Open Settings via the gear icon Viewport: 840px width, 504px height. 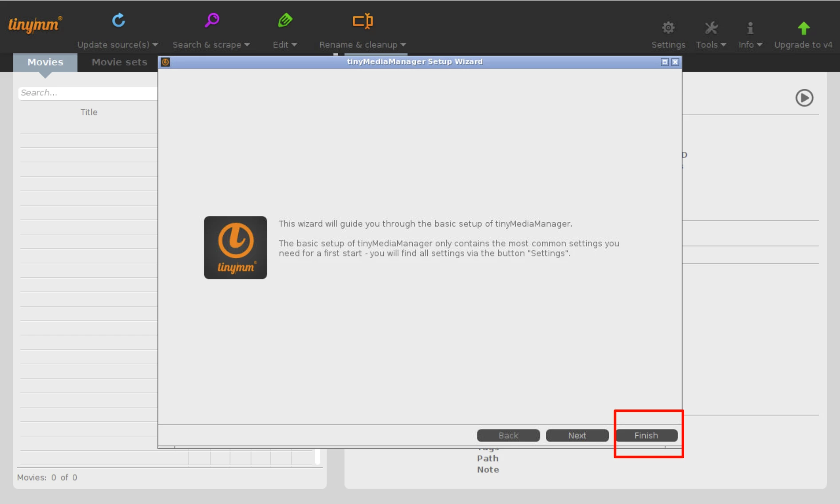pos(668,28)
